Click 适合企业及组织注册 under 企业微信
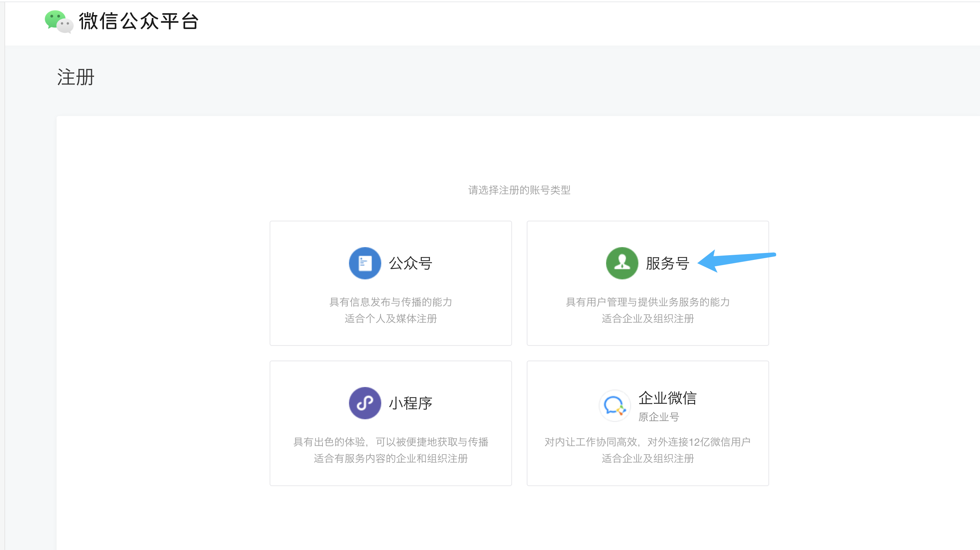Viewport: 980px width, 550px height. coord(648,458)
